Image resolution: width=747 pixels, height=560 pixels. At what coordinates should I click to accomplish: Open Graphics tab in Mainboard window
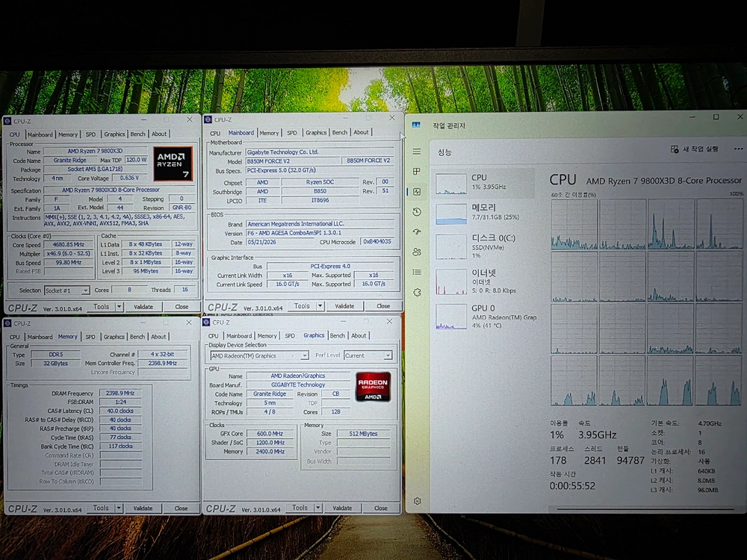click(x=316, y=133)
